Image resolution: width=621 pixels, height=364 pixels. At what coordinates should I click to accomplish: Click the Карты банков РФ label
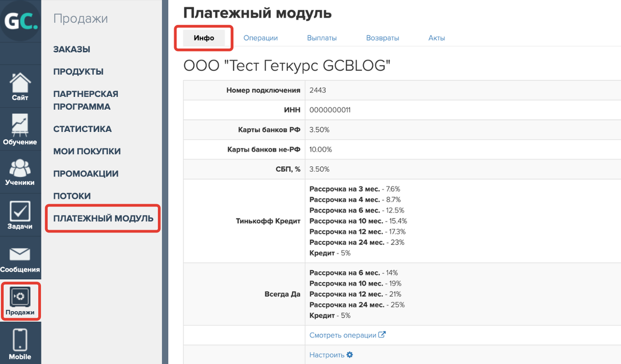pyautogui.click(x=269, y=130)
